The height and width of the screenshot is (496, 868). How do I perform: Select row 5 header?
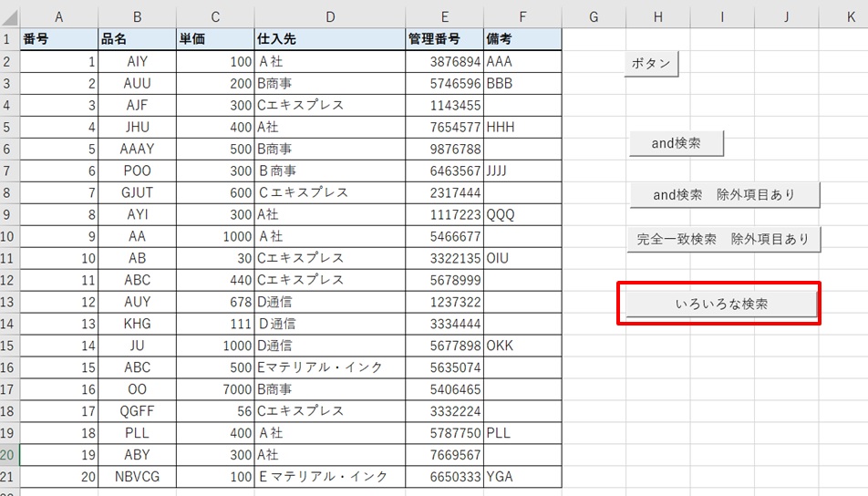click(7, 128)
